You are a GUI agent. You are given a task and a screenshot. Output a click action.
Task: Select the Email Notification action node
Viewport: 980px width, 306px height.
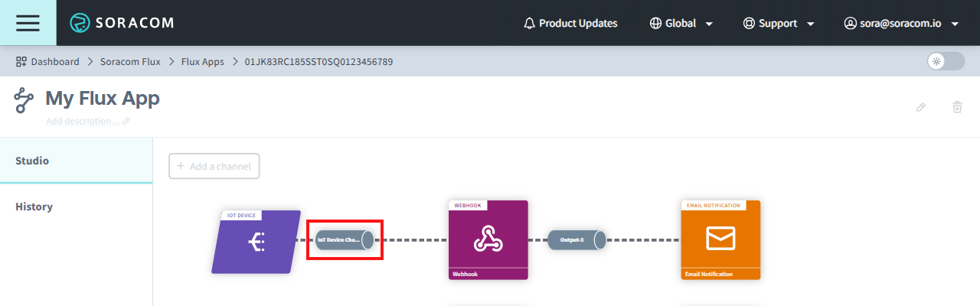point(720,240)
